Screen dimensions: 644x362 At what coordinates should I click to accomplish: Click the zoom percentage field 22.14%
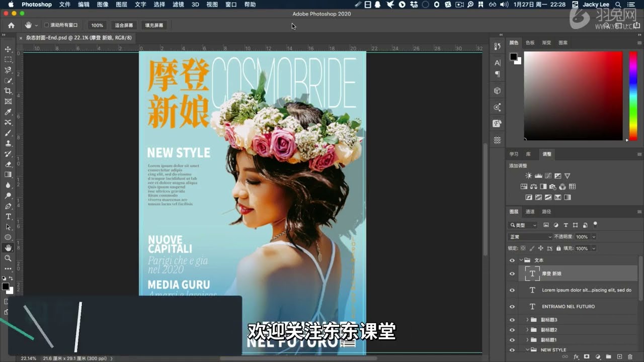tap(29, 358)
